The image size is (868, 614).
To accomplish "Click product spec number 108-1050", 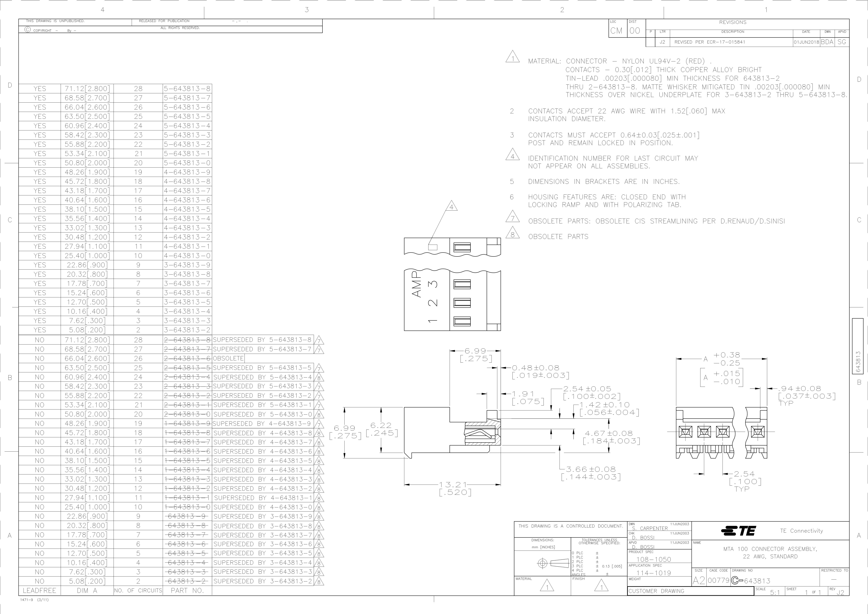I will pyautogui.click(x=653, y=559).
